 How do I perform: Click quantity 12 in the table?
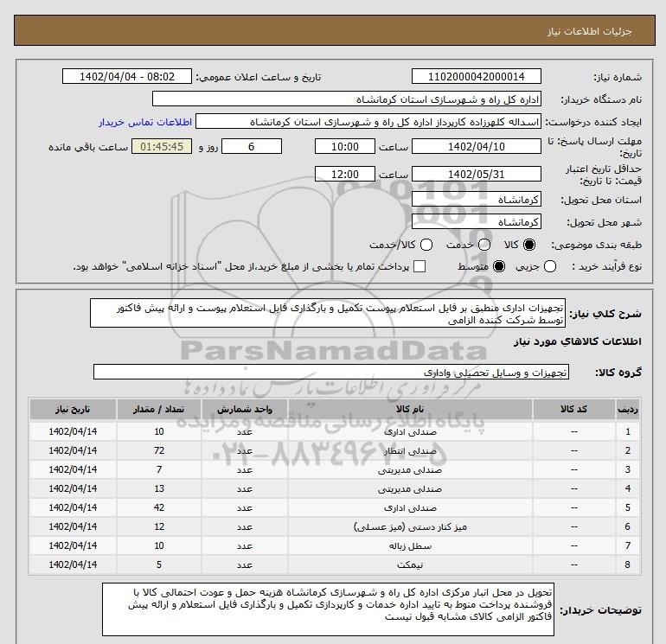(159, 526)
